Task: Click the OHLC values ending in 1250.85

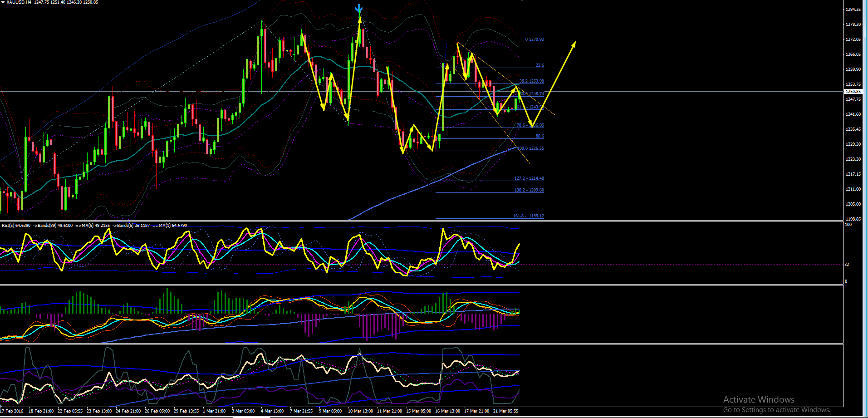Action: (x=66, y=2)
